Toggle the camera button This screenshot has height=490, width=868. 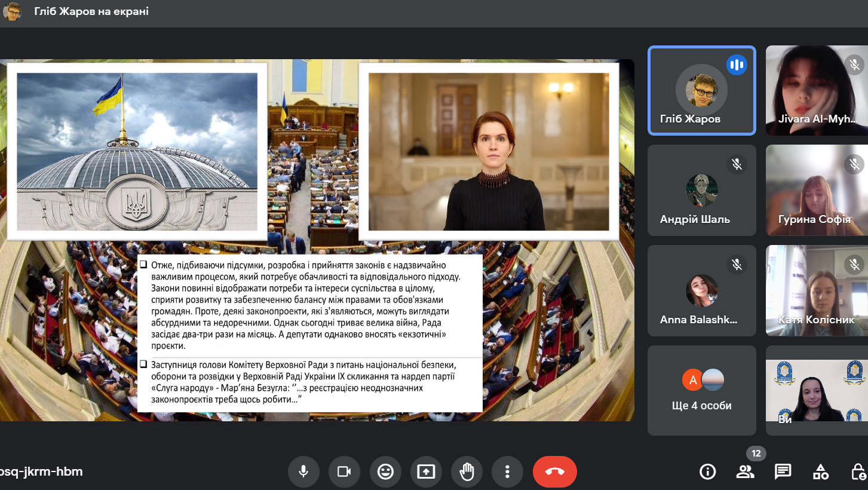tap(344, 471)
